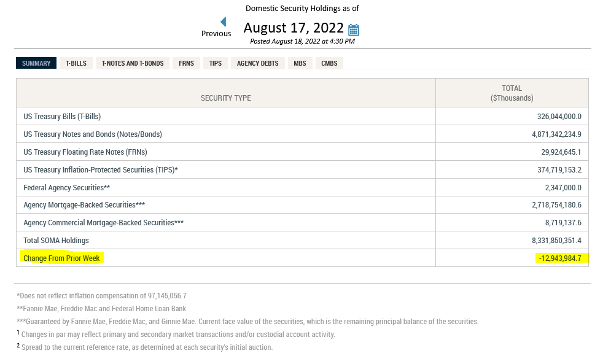Select US Treasury Notes and Bonds row label

pos(92,134)
